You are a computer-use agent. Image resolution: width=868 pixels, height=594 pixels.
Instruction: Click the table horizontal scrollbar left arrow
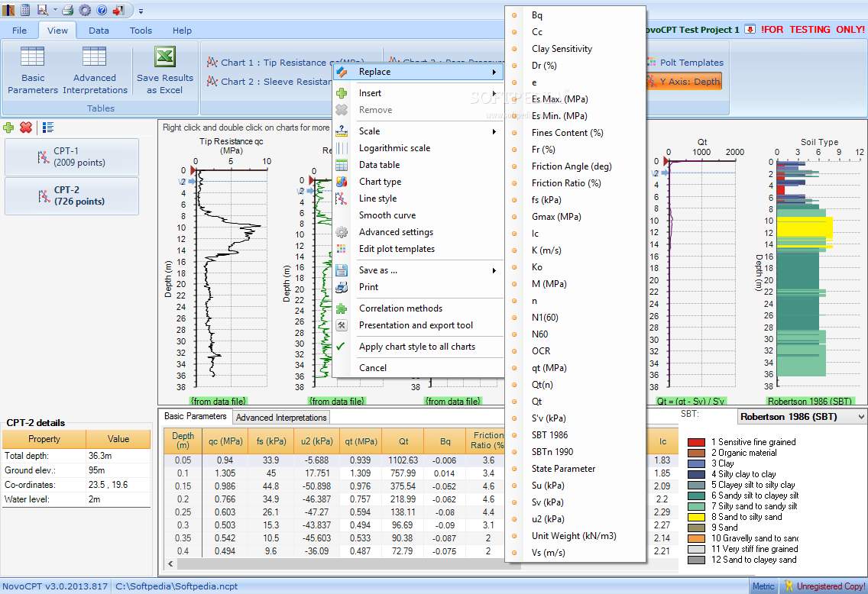point(170,564)
